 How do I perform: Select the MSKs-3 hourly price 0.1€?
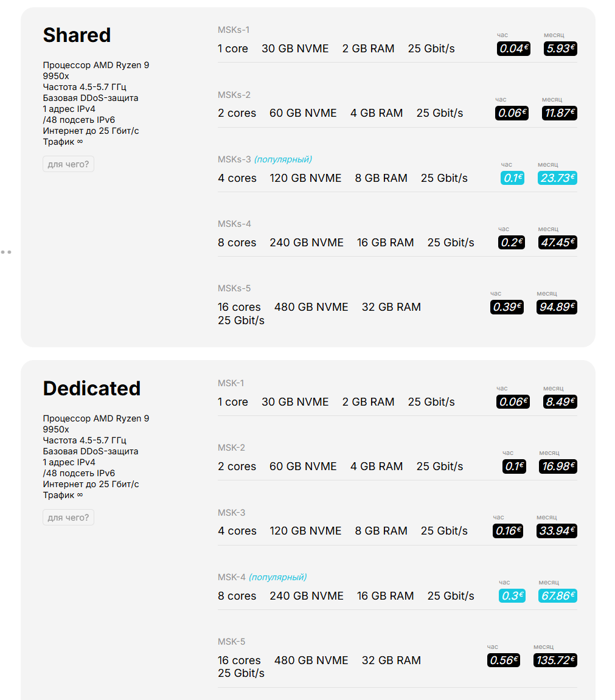point(512,178)
